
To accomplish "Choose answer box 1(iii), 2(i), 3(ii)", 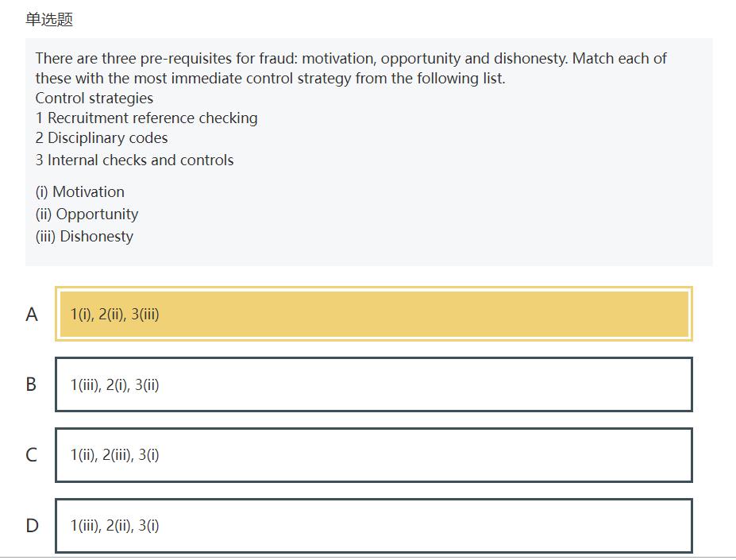I will (373, 384).
